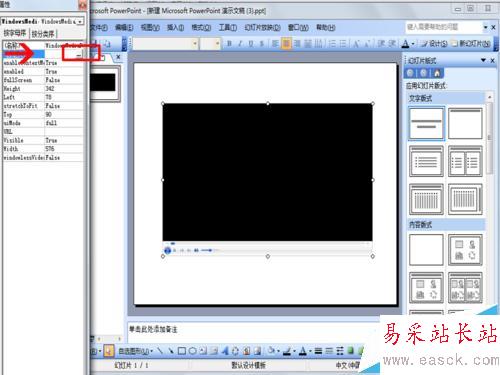Open the WindowsMedia object selector dropdown
Viewport: 500px width, 375px height.
coord(80,22)
